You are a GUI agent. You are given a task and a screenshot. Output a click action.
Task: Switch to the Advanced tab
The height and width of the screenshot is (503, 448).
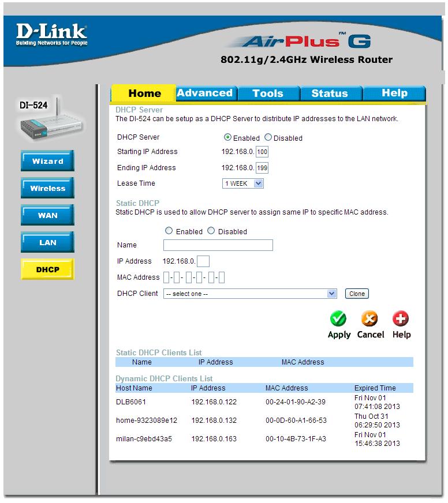click(204, 93)
